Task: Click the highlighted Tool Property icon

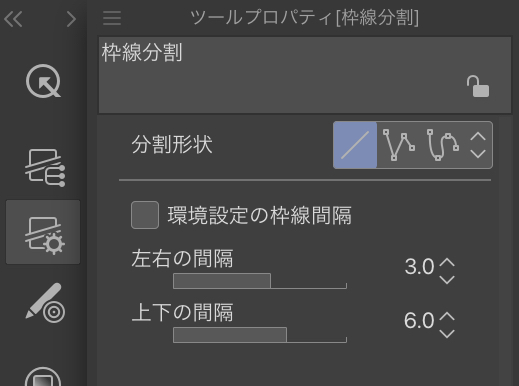Action: click(43, 232)
